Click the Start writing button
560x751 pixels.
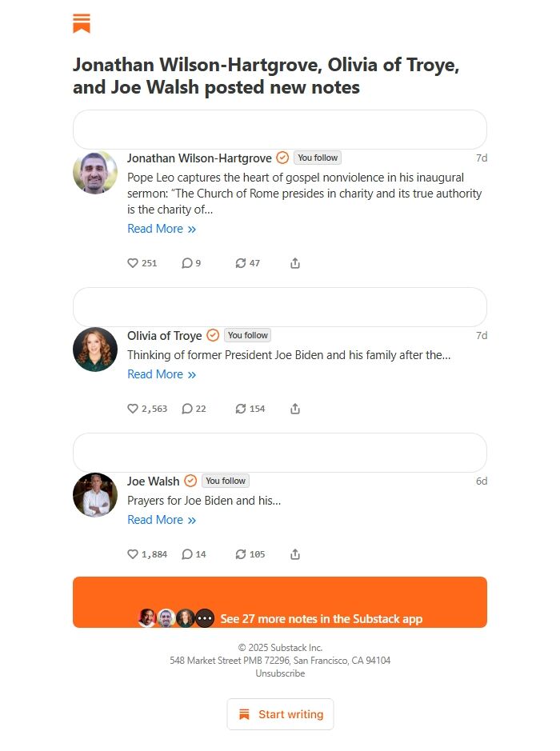[x=280, y=714]
